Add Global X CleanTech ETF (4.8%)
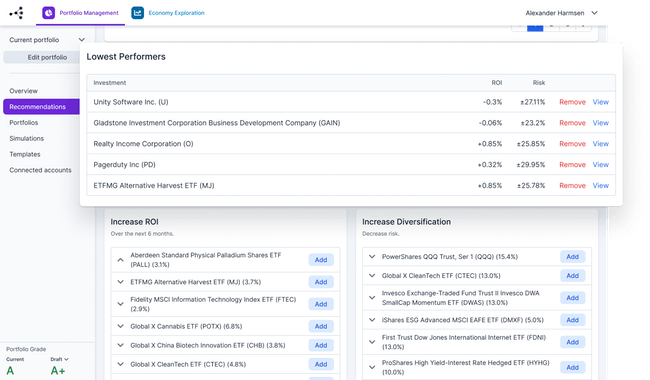650x380 pixels. [321, 364]
